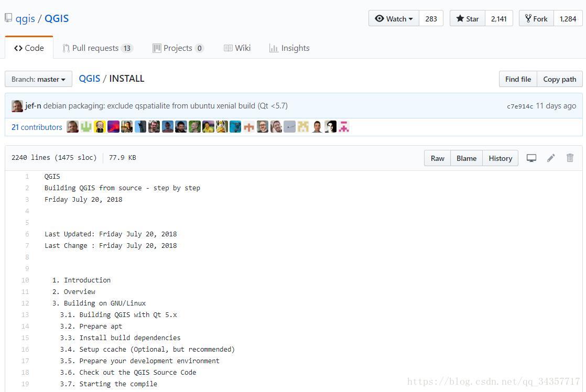
Task: Click the Copy path button
Action: point(559,79)
